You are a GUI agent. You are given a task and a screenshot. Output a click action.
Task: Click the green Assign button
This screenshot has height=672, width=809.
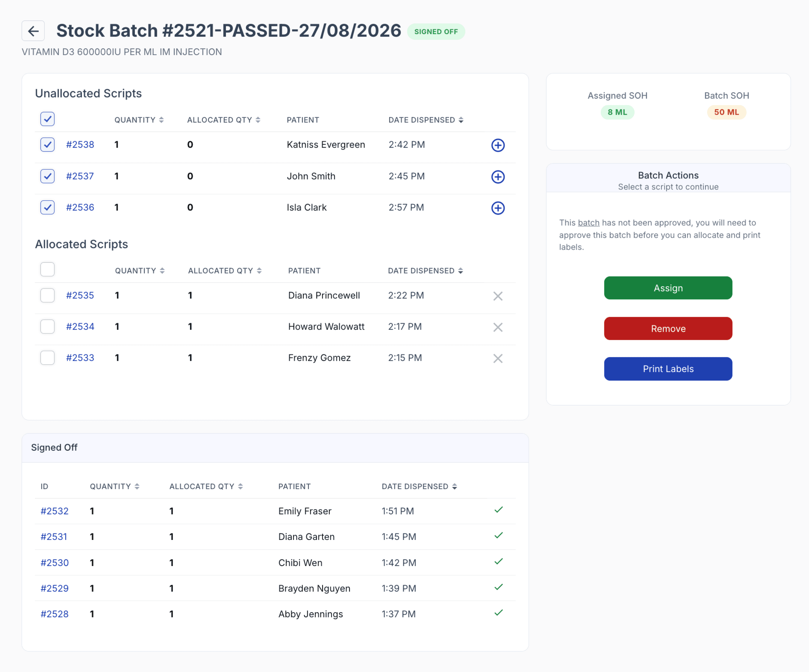pyautogui.click(x=668, y=288)
